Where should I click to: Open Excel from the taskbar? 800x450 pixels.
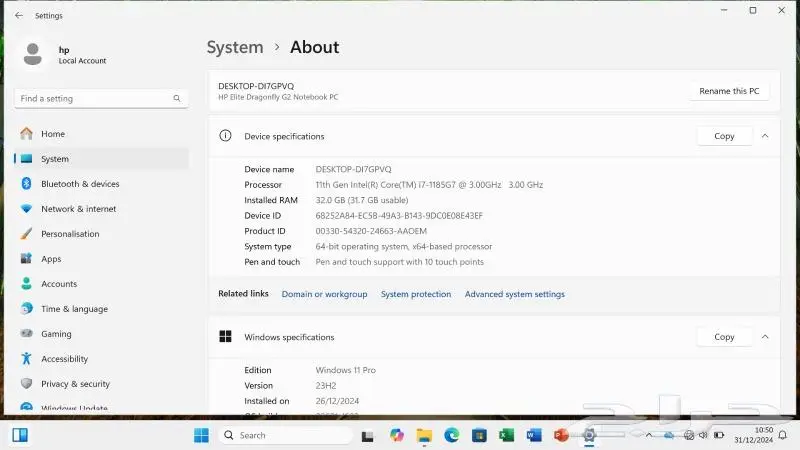point(506,435)
